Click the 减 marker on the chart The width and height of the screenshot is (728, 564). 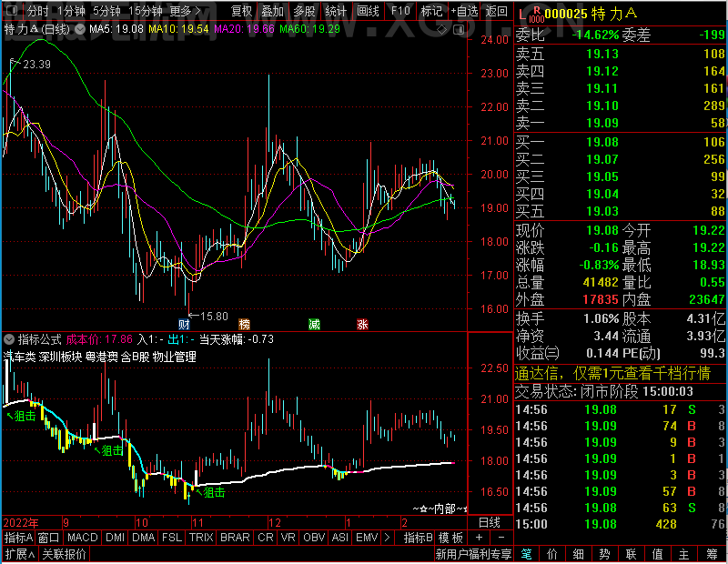point(314,324)
